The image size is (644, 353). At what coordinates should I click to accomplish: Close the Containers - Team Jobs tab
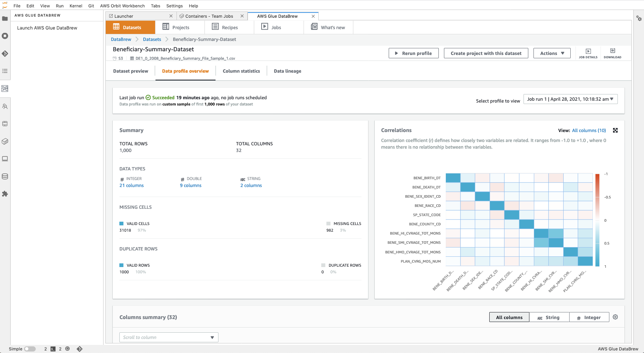coord(242,16)
